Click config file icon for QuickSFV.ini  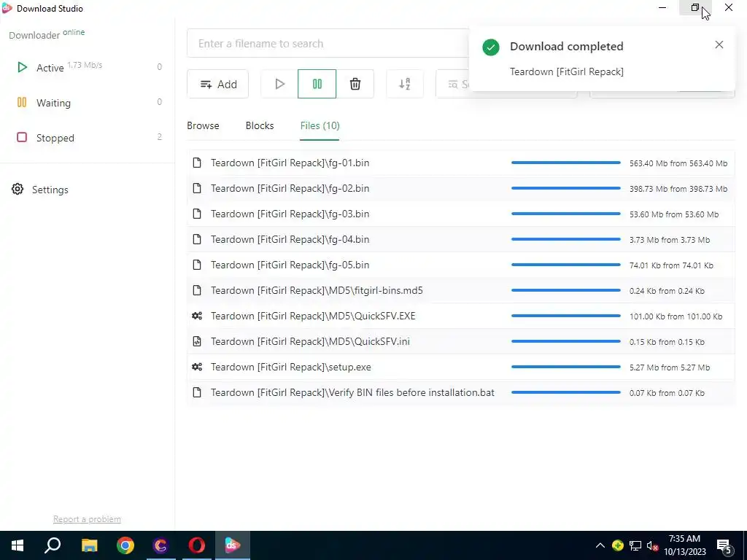coord(197,341)
